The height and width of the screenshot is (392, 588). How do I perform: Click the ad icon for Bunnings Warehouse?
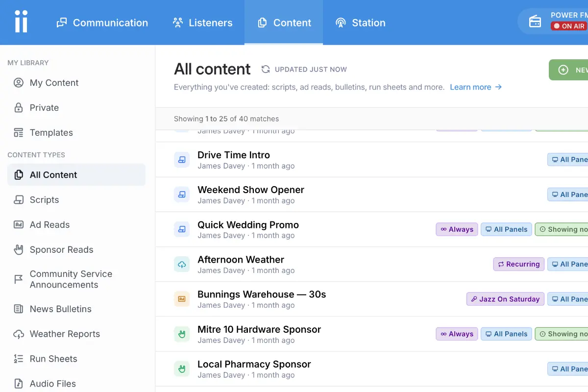pyautogui.click(x=182, y=299)
